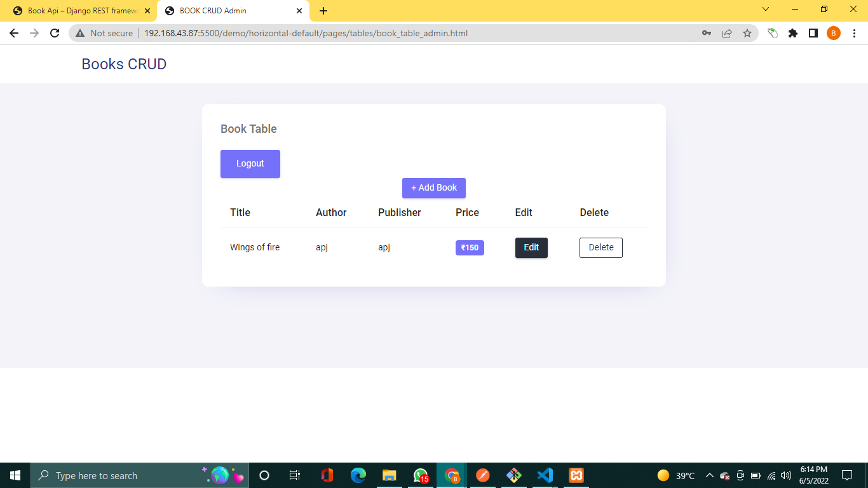
Task: Open the Chrome three-dot menu
Action: [855, 32]
